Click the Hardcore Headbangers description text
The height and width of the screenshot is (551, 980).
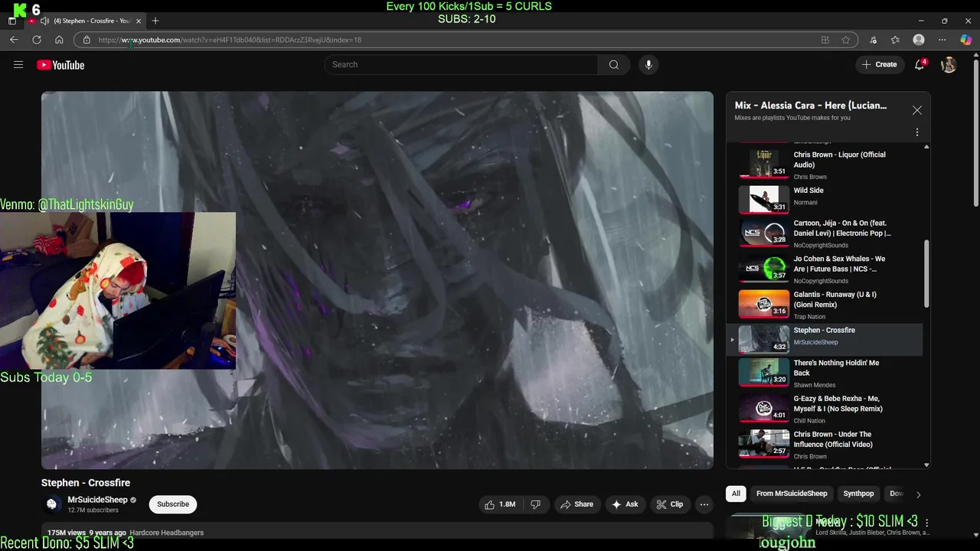[x=167, y=533]
